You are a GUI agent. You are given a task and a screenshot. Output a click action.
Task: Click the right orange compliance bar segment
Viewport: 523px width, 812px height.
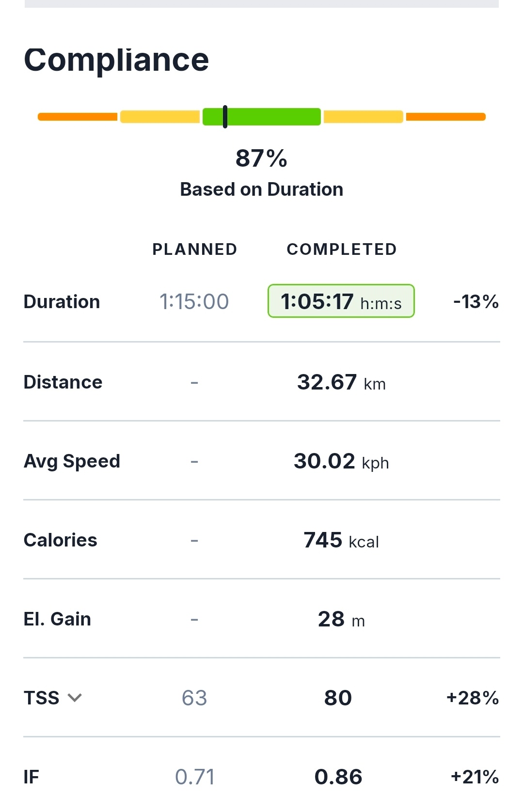pos(445,117)
